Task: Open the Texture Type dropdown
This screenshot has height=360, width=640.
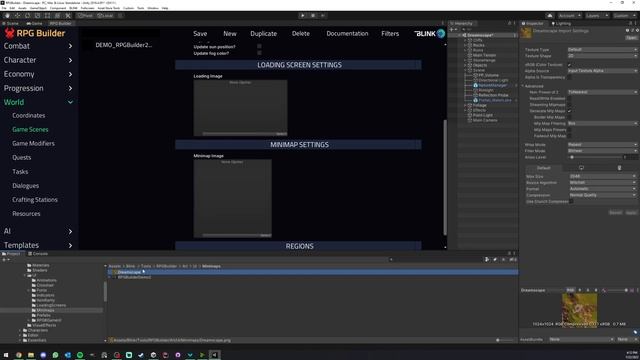Action: 602,50
